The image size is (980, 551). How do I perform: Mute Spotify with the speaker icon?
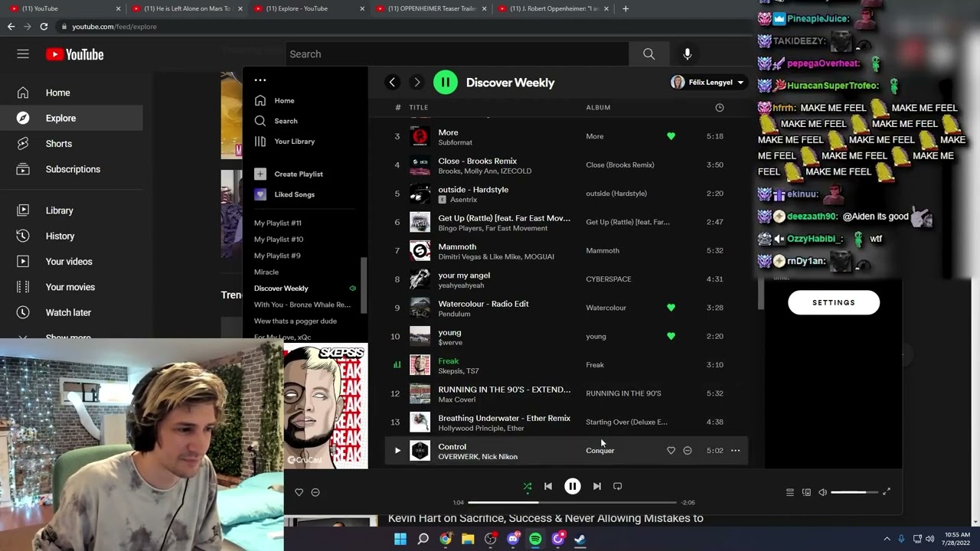pyautogui.click(x=823, y=492)
